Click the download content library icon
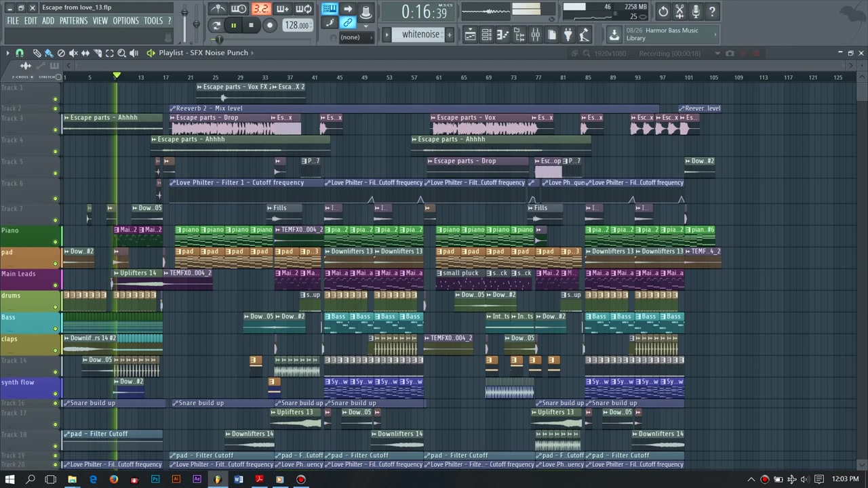The height and width of the screenshot is (488, 868). 614,35
